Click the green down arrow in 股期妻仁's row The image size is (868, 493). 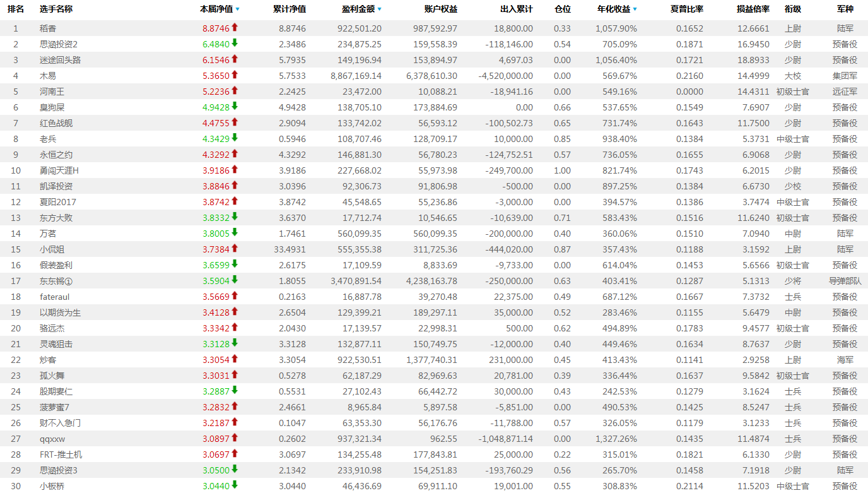tap(235, 390)
